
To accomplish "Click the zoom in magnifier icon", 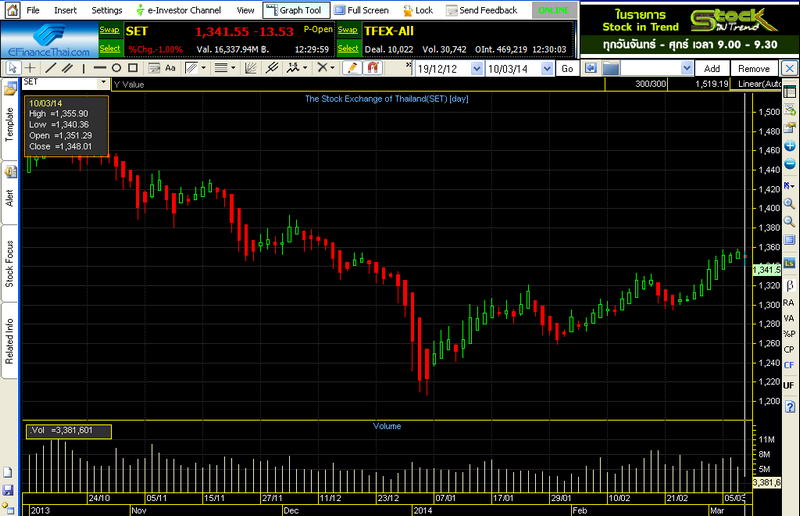I will coord(789,204).
